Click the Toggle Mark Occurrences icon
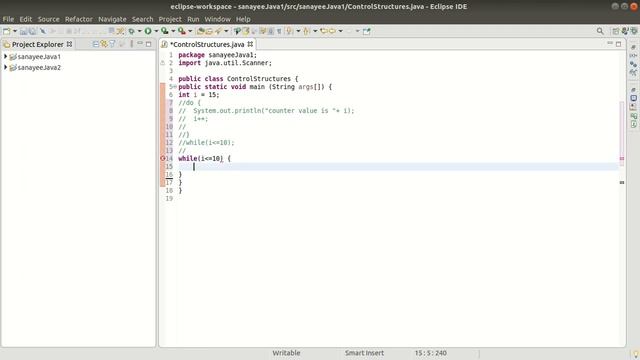This screenshot has height=360, width=640. (245, 31)
